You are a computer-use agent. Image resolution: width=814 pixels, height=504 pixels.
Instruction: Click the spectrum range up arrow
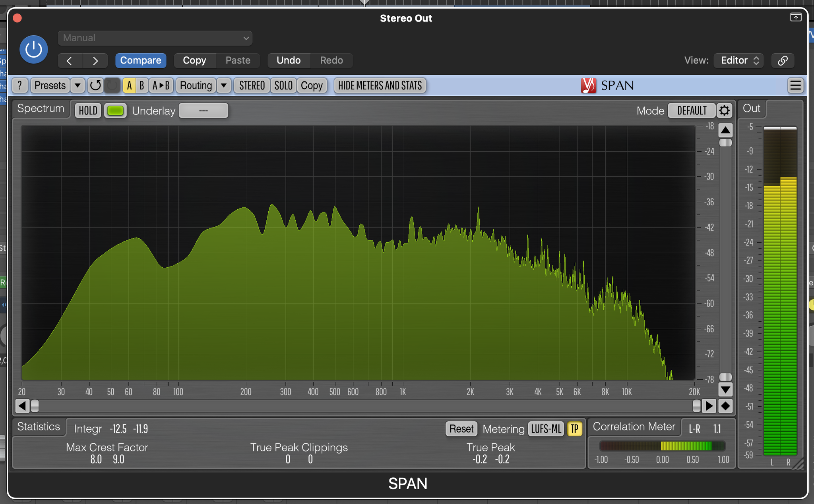pos(725,130)
